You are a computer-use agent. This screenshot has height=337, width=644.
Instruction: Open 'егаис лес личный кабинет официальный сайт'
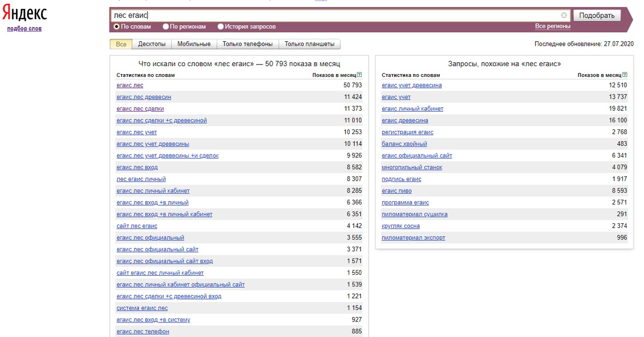tap(180, 285)
